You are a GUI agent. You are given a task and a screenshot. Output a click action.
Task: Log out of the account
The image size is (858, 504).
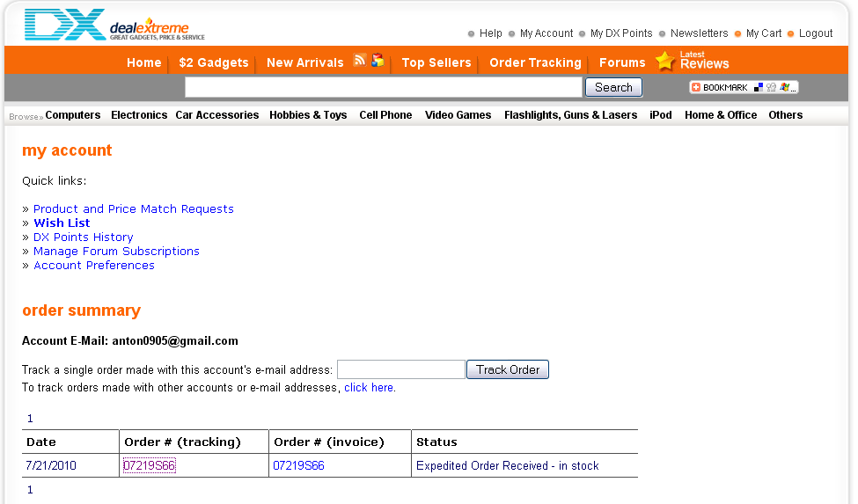815,33
